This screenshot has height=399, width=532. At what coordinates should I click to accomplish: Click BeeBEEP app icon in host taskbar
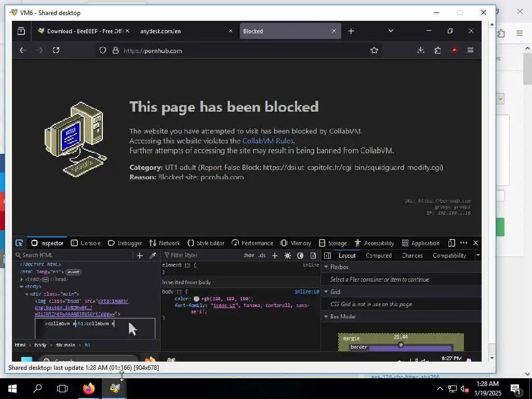(114, 389)
